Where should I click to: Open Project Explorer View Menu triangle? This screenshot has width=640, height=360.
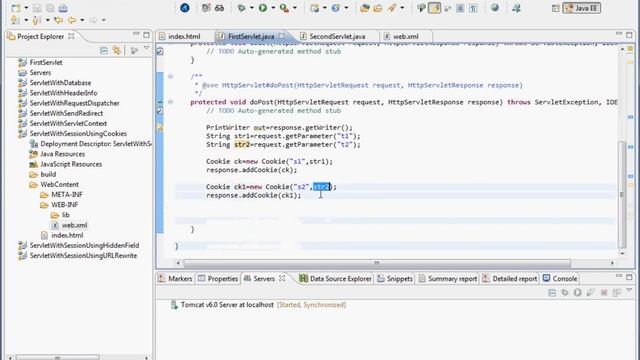pos(147,49)
